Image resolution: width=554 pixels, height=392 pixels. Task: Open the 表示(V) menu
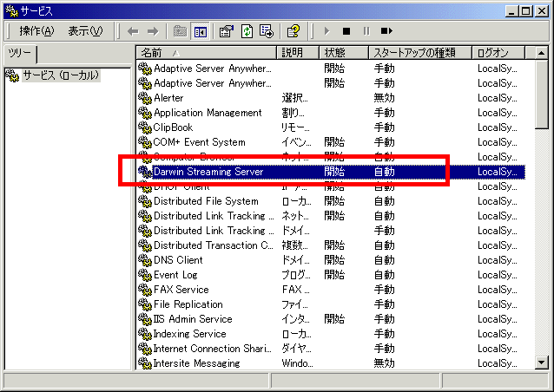(x=85, y=31)
